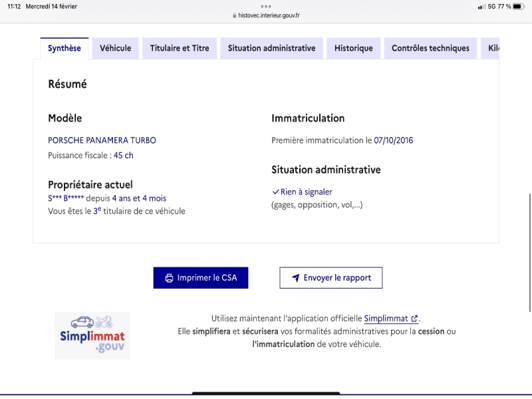Click the Résumé heading

(68, 84)
